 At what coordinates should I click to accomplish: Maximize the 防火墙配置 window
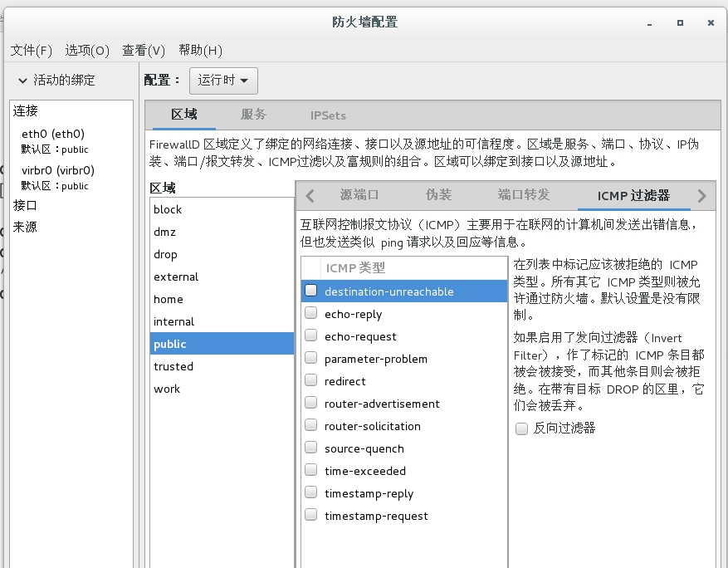pos(680,22)
